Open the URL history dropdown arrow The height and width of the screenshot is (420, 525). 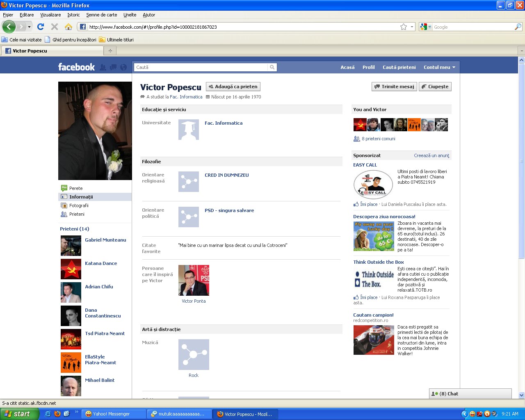click(412, 27)
